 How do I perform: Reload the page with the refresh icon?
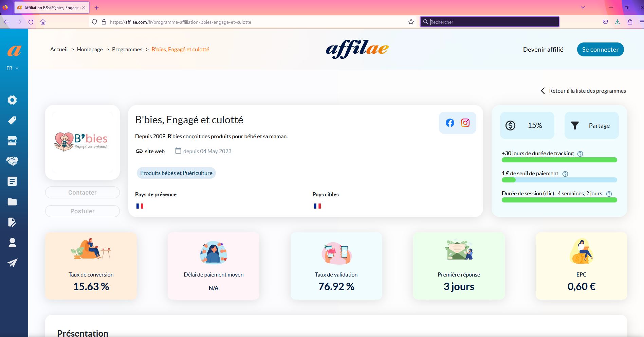31,22
